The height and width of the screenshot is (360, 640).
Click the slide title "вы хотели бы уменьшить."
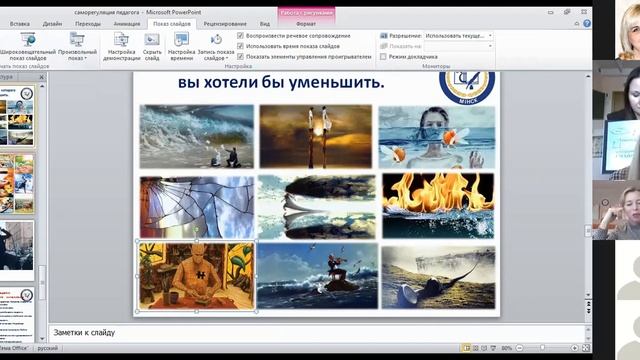pos(281,82)
